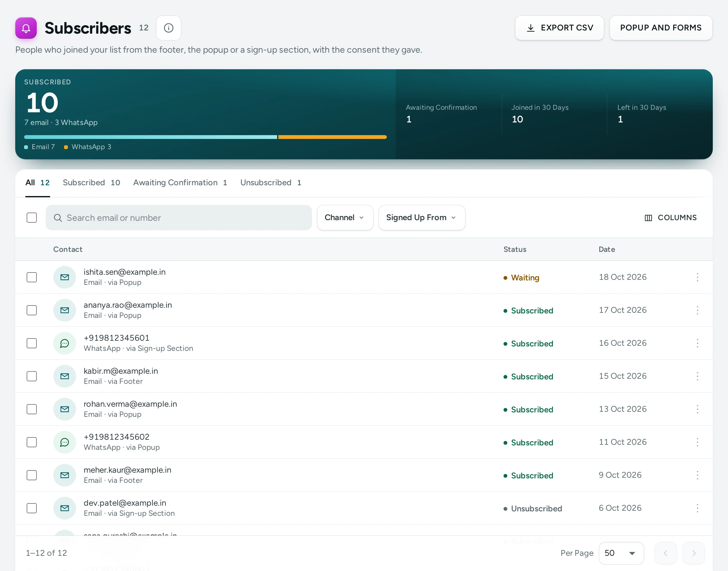Click the Popup and Forms button
The width and height of the screenshot is (728, 571).
pyautogui.click(x=660, y=28)
